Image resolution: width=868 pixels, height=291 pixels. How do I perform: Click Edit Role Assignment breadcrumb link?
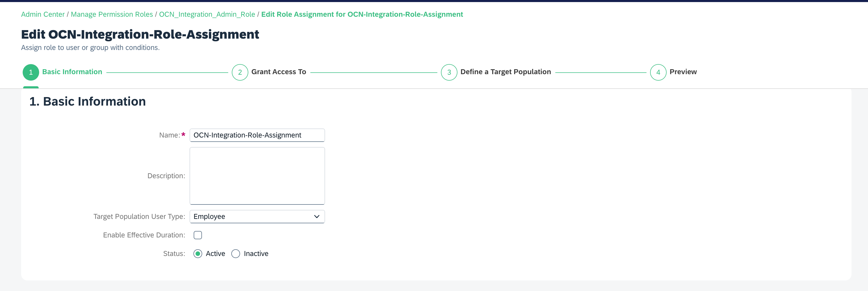pyautogui.click(x=362, y=14)
